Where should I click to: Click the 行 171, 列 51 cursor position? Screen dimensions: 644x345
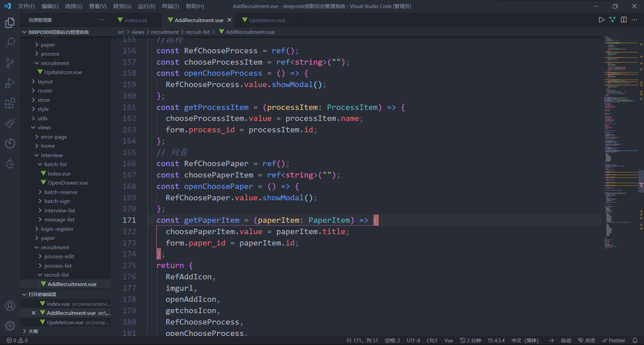point(362,340)
